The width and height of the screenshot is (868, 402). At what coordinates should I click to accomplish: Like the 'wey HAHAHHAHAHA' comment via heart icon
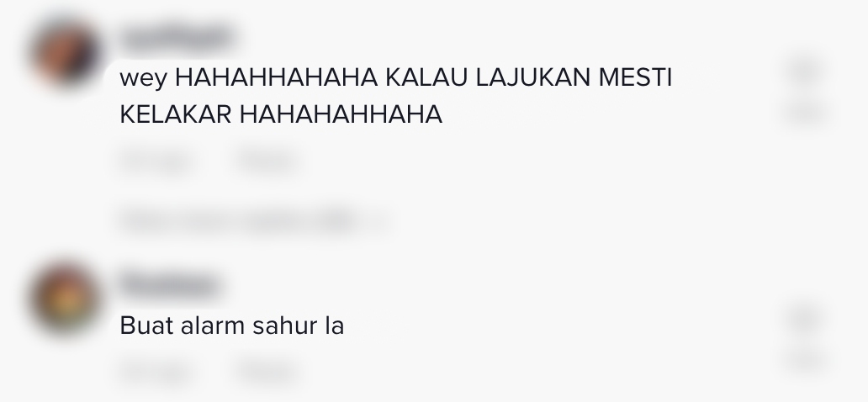click(806, 72)
